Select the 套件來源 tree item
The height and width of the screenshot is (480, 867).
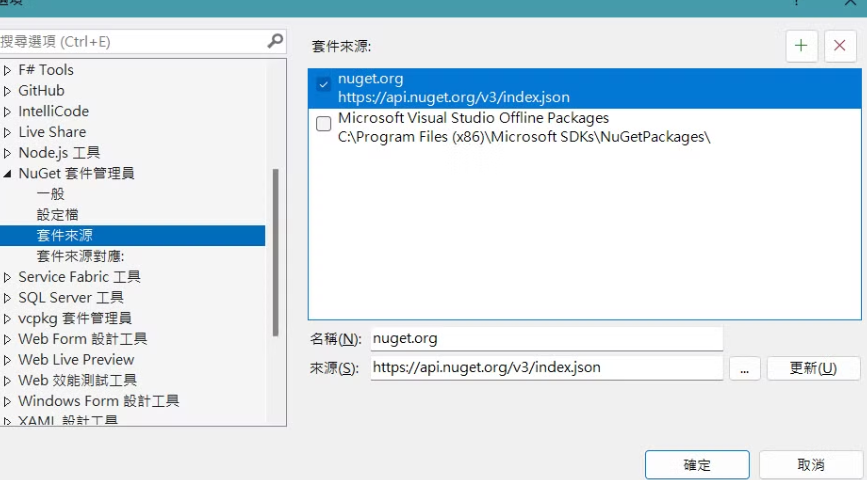point(133,236)
